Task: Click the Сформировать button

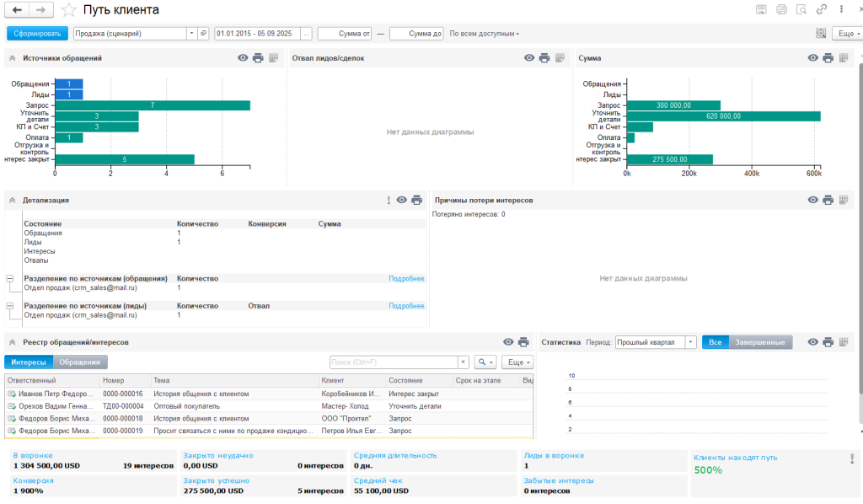Action: coord(37,34)
